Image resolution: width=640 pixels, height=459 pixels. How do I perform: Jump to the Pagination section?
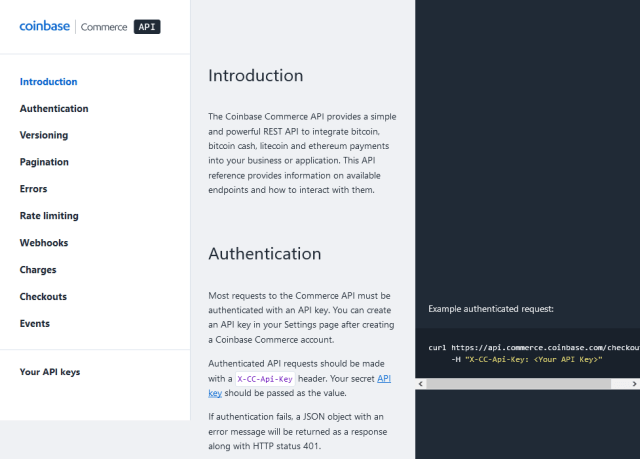44,162
